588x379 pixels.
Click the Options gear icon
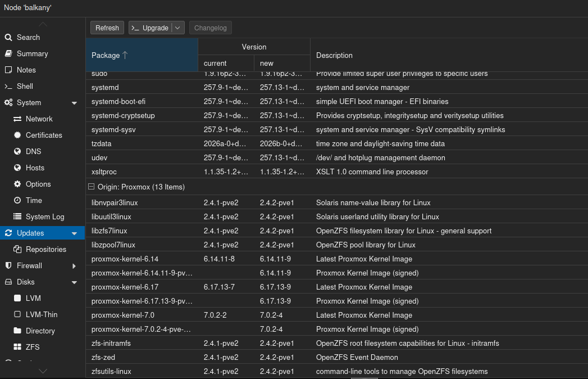(x=17, y=184)
